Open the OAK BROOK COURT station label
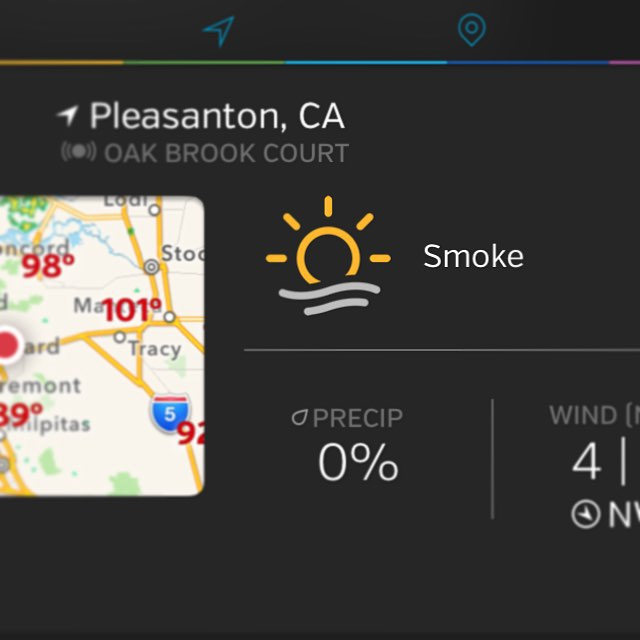 click(x=227, y=153)
